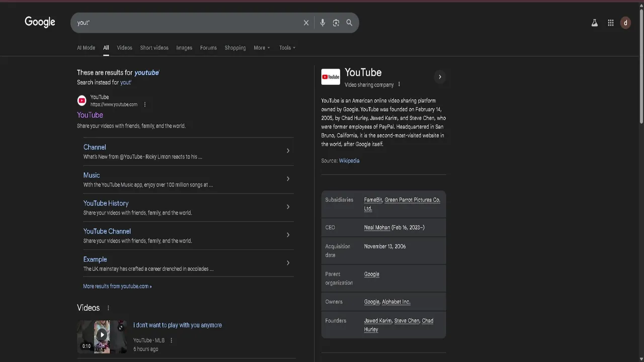644x362 pixels.
Task: Open the Wikipedia source link
Action: click(x=349, y=161)
